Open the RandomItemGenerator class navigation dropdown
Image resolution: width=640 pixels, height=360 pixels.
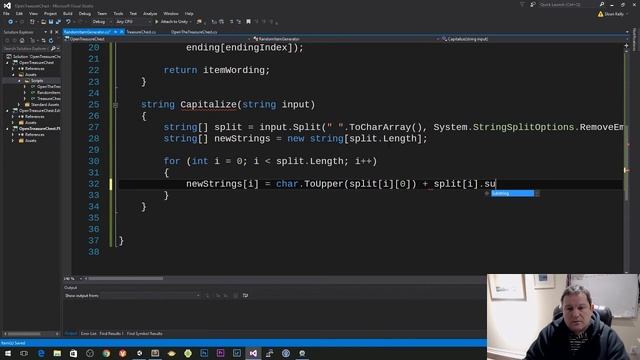point(346,39)
